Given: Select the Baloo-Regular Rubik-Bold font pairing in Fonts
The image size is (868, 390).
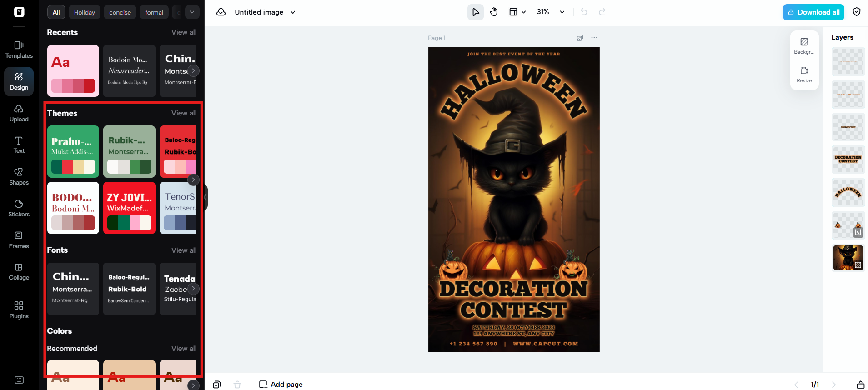Looking at the screenshot, I should coord(129,289).
